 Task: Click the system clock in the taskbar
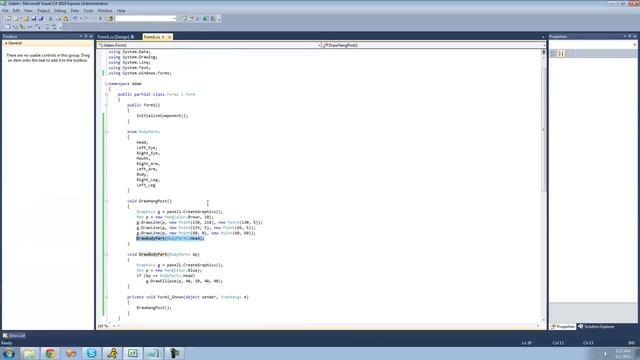coord(623,354)
